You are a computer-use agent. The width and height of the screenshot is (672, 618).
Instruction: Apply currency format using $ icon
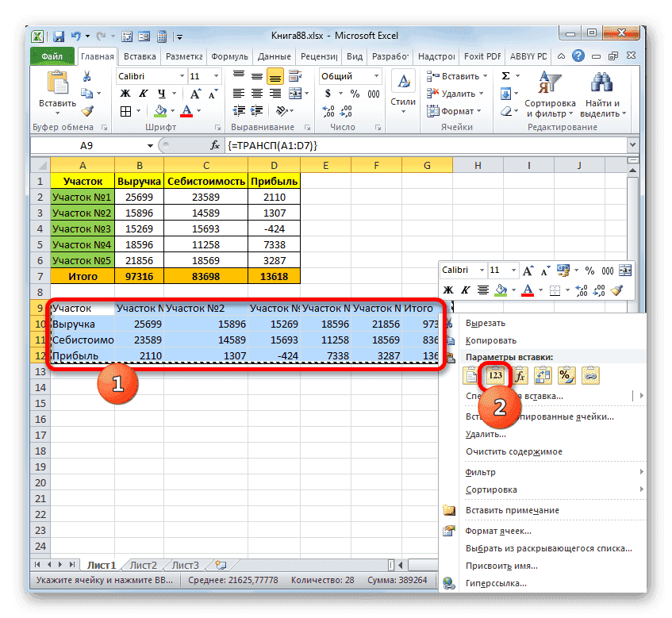(x=328, y=94)
